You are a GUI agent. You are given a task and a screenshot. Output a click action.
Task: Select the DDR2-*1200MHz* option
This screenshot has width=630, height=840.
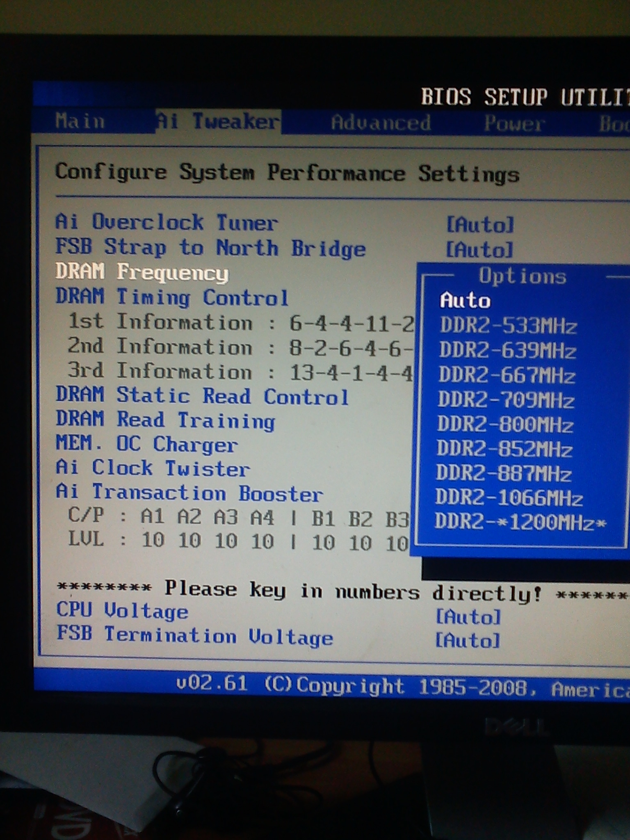[x=520, y=522]
